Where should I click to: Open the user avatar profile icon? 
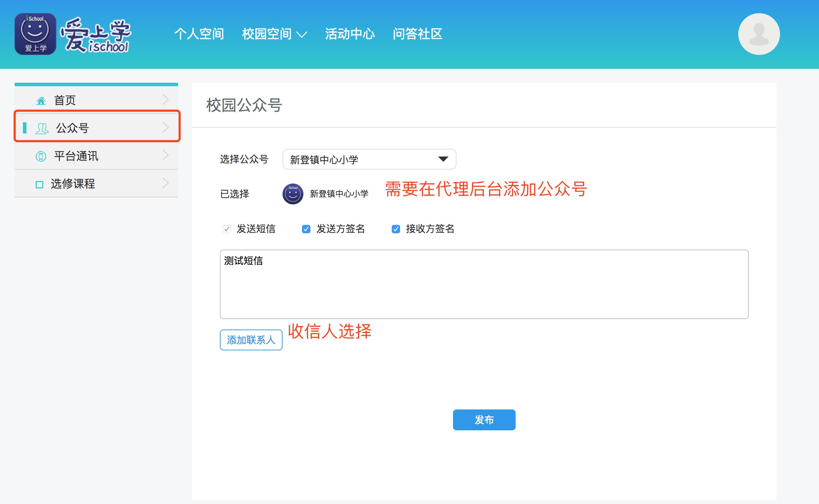tap(759, 34)
